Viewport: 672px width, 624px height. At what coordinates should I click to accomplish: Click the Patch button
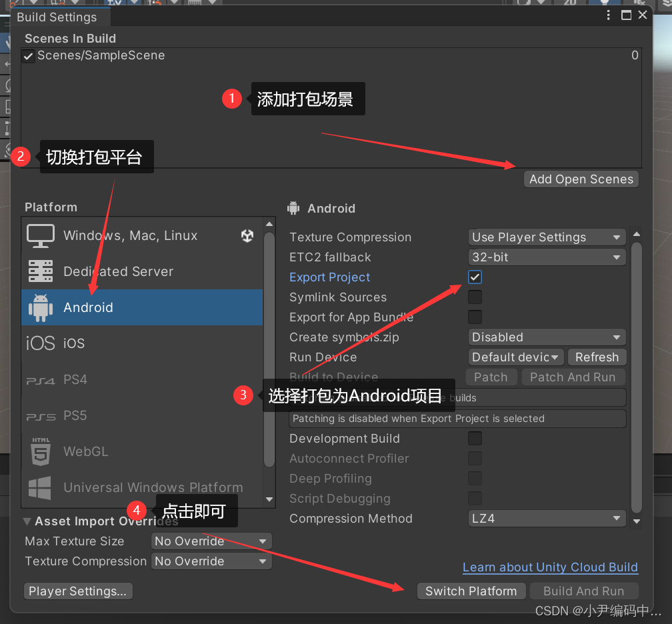491,377
